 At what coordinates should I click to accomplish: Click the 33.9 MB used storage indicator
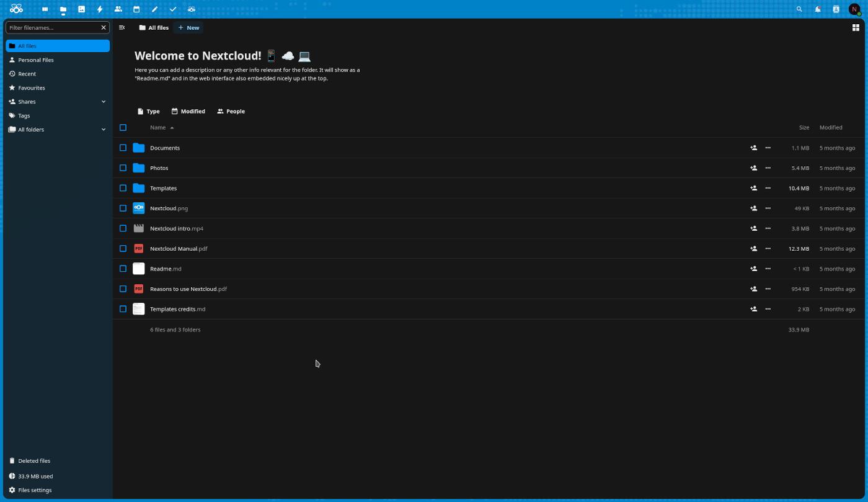[58, 477]
